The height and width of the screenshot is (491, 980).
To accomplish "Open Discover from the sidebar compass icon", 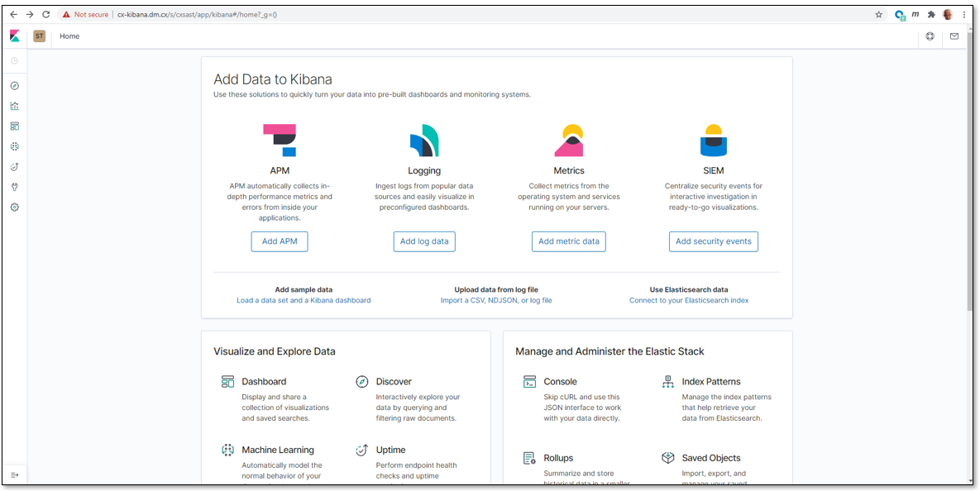I will pos(15,86).
